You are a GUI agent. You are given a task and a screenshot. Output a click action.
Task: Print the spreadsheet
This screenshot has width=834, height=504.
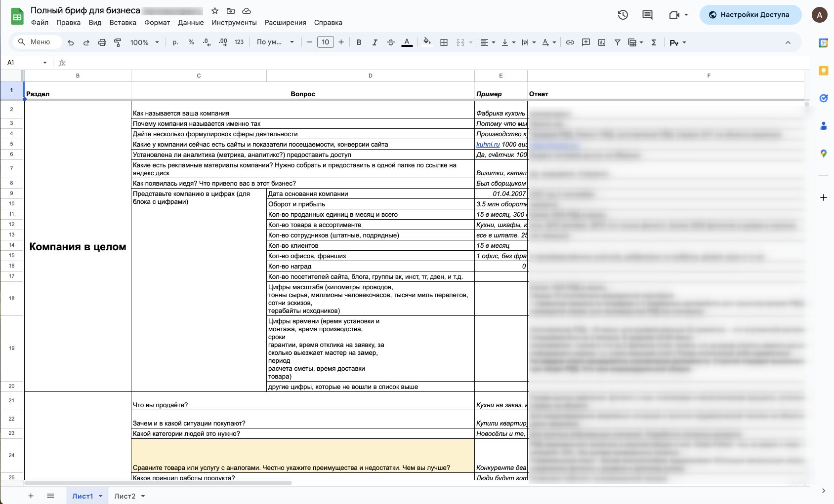point(102,42)
